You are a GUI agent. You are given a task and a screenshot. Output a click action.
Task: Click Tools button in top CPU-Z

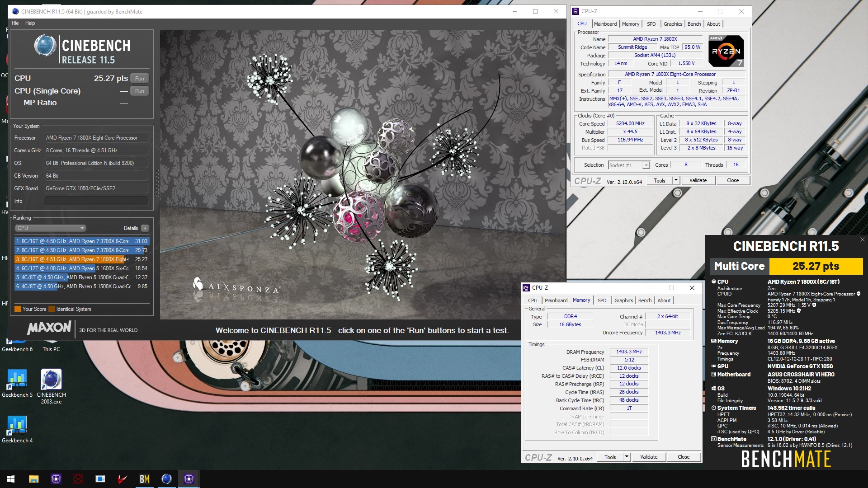(659, 180)
